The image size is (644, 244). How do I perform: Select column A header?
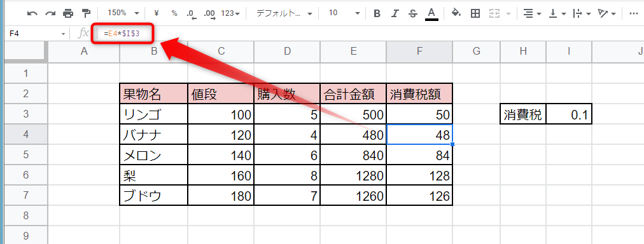point(84,51)
